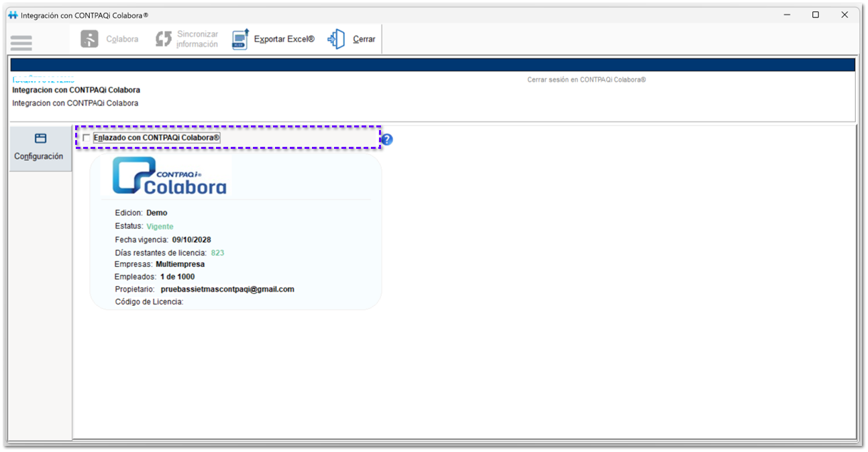
Task: Click the Colabora toolbar icon
Action: pos(89,39)
